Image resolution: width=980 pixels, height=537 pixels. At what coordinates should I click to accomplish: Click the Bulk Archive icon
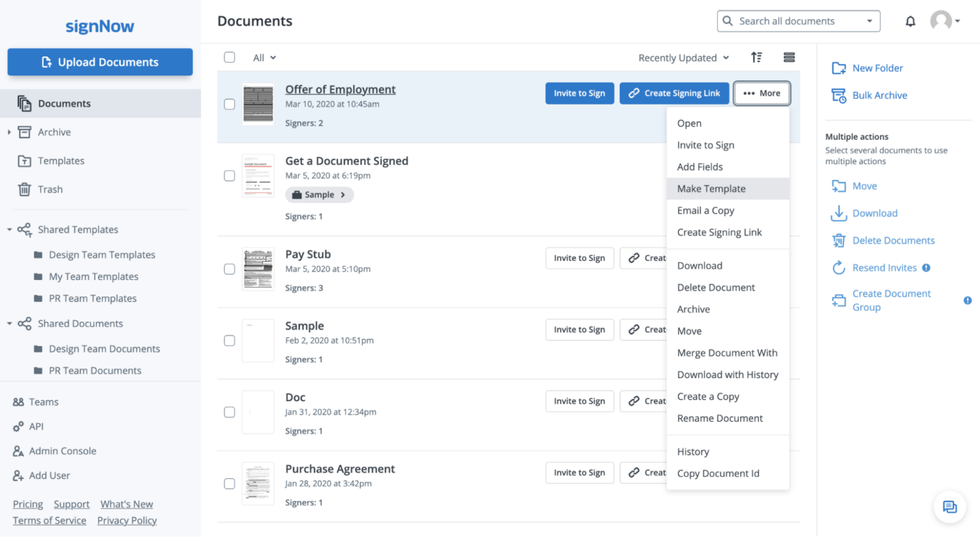click(x=840, y=95)
